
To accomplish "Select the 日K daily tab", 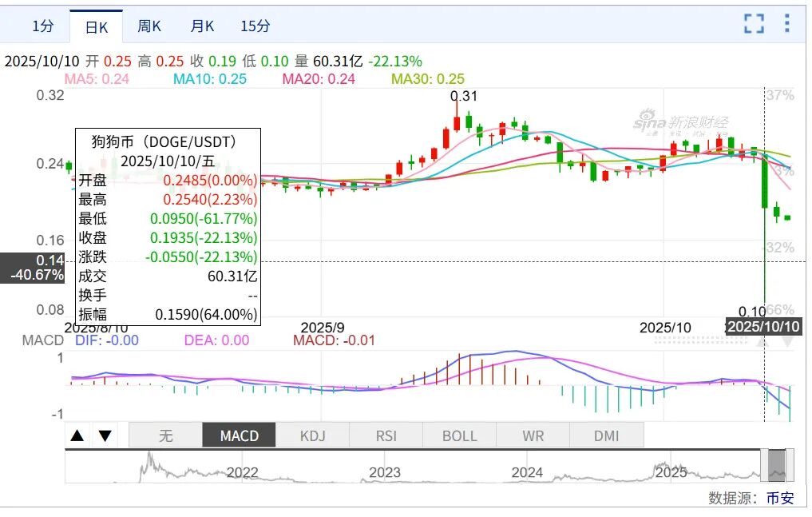I will (97, 27).
